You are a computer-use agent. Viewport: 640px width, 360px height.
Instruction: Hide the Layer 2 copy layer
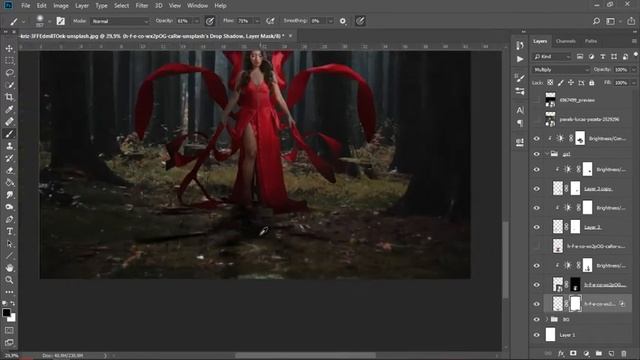point(537,189)
